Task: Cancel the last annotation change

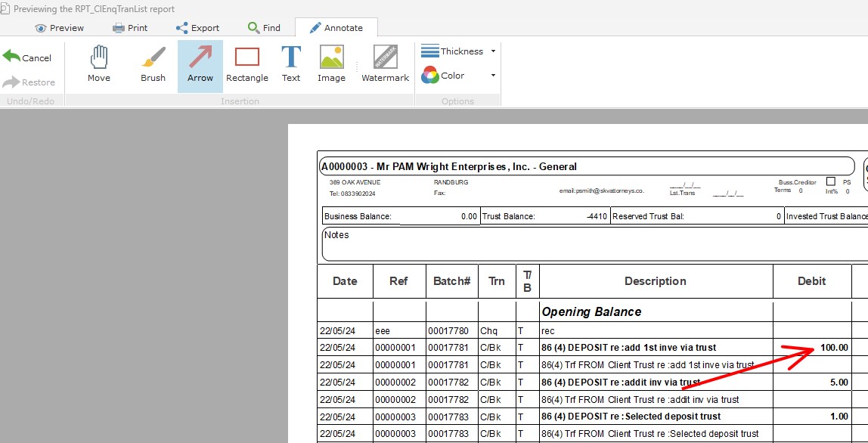Action: point(28,58)
